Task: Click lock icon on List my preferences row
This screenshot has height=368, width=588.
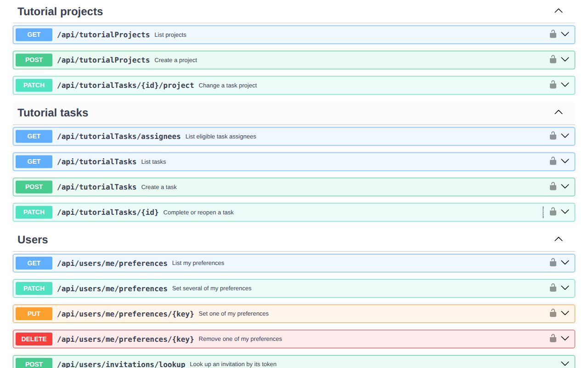Action: 553,262
